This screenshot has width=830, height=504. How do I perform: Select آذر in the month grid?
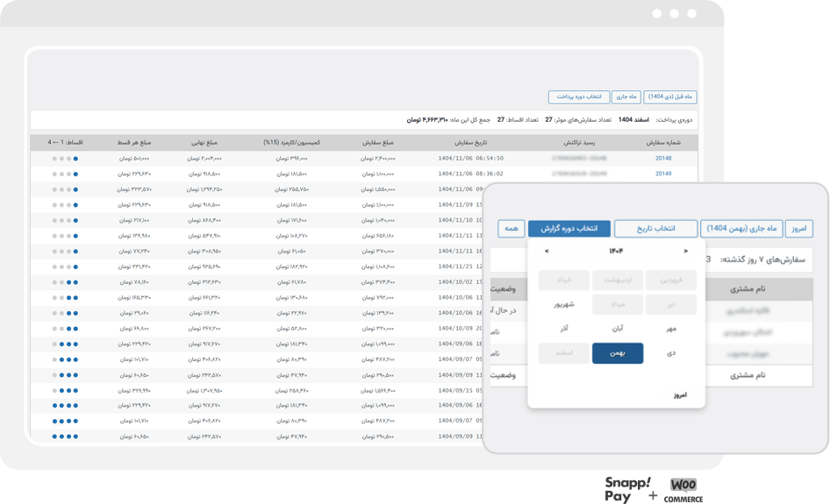click(564, 329)
